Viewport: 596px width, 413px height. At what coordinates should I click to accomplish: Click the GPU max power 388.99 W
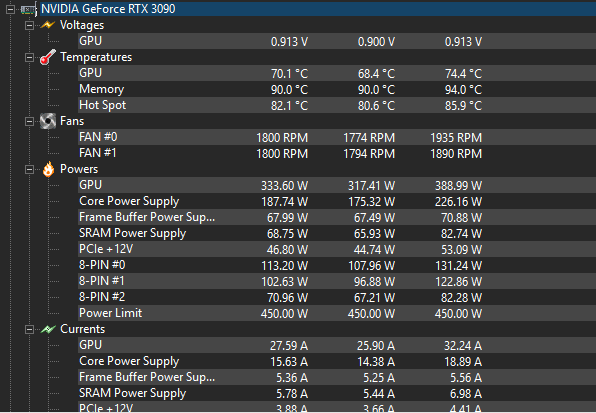click(458, 186)
